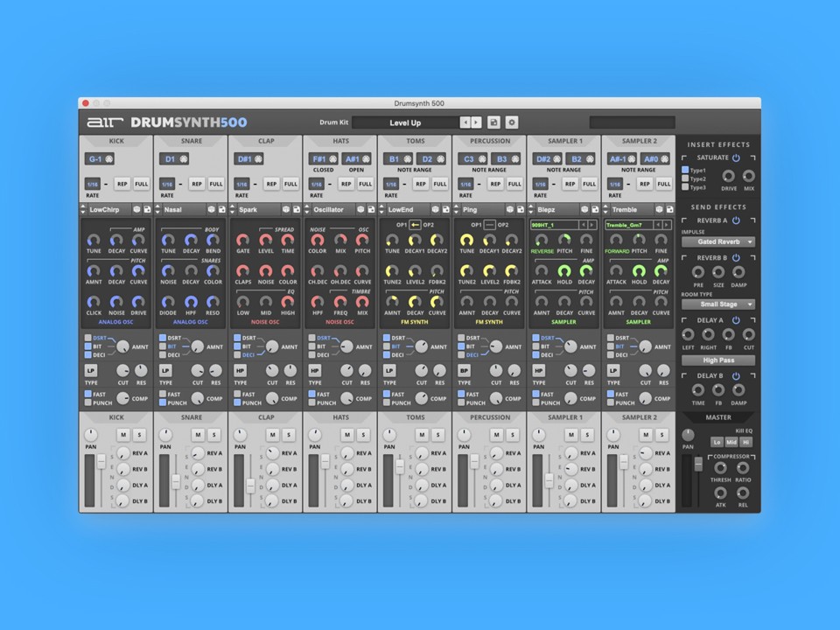Click the keyboard icon beside the SNARE note D1
The height and width of the screenshot is (630, 840).
pyautogui.click(x=184, y=158)
